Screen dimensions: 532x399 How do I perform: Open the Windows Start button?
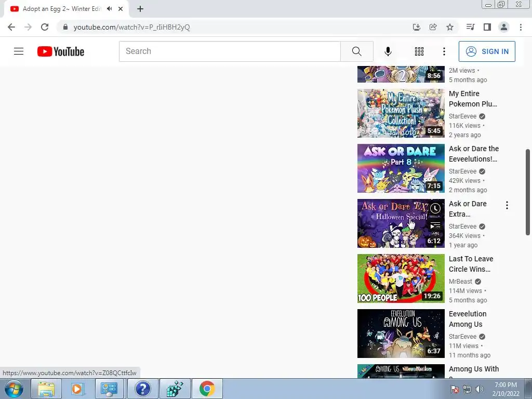tap(14, 389)
